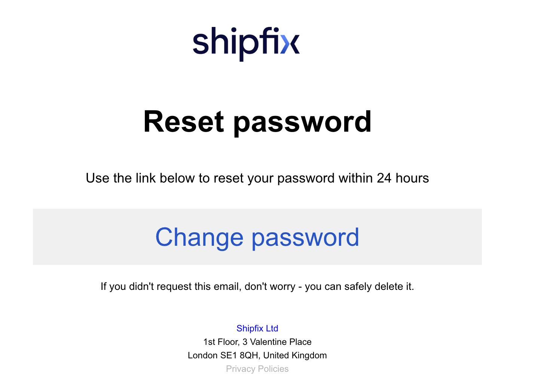Click the 'Valentine Place' text
This screenshot has width=535, height=392.
tap(281, 342)
